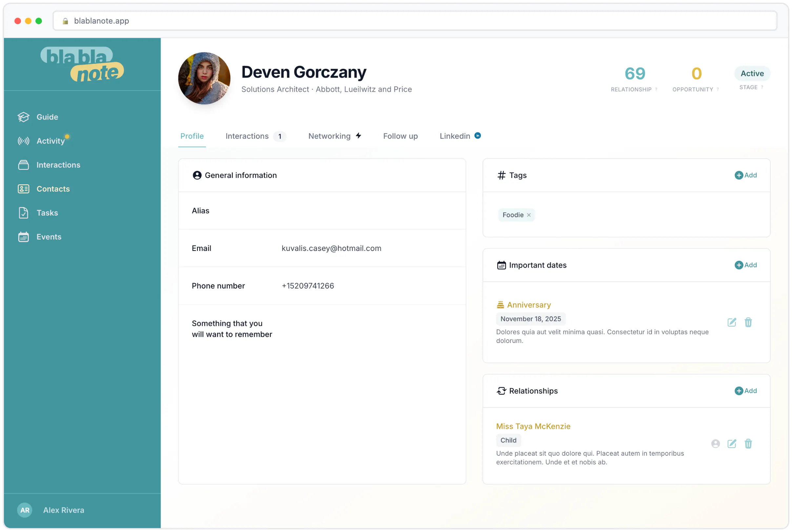Click the Events calendar icon
Image resolution: width=792 pixels, height=532 pixels.
pyautogui.click(x=23, y=237)
